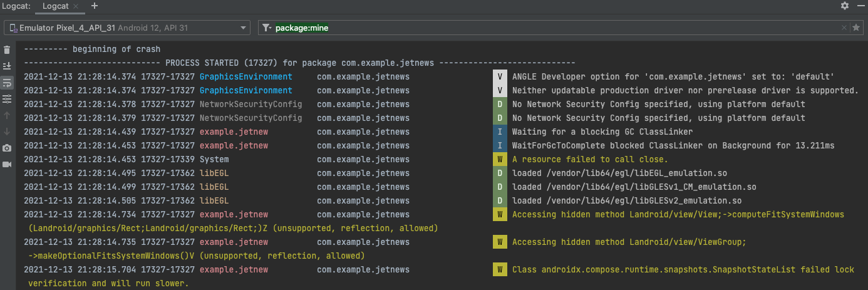Click the GraphicsEnvironment tag on the first log line

[245, 76]
